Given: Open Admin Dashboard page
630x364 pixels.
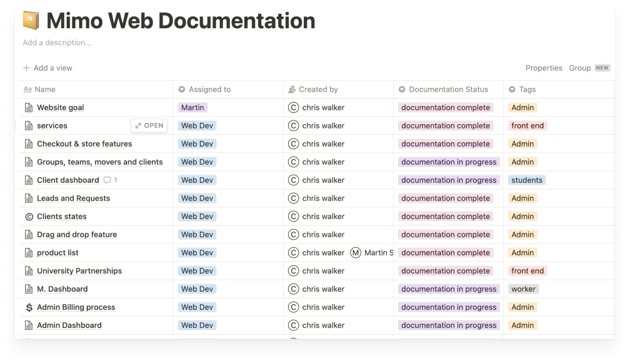Looking at the screenshot, I should pos(69,325).
